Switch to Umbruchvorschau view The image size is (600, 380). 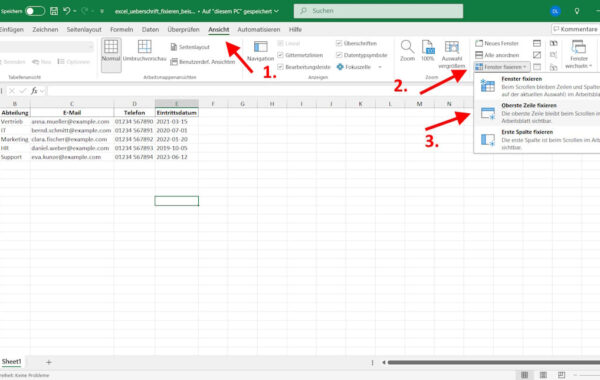[144, 51]
